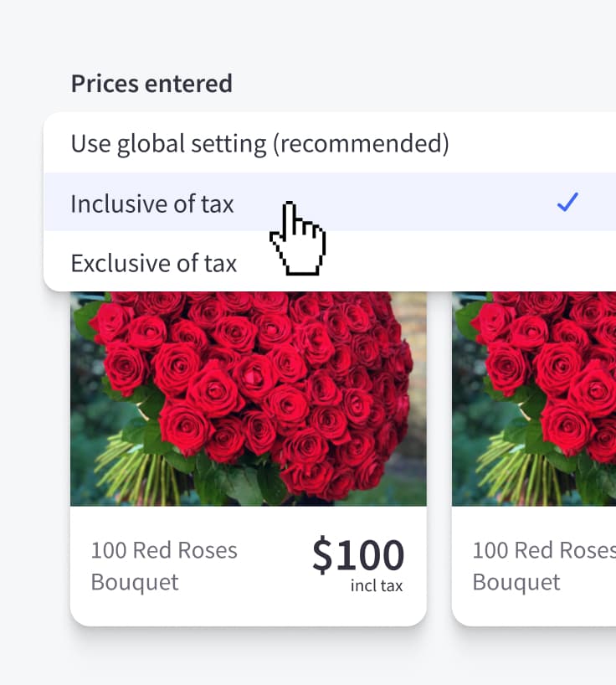Click the $100 price on first card

tap(358, 555)
